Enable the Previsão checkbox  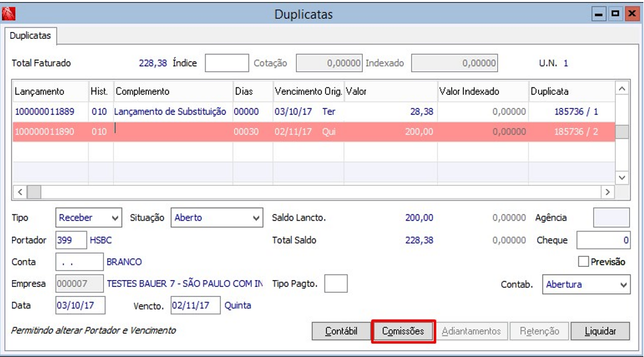coord(583,262)
